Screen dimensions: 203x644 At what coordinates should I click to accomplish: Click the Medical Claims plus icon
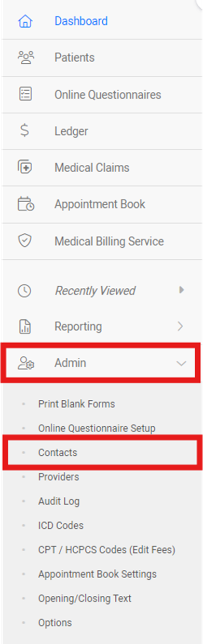[x=24, y=168]
